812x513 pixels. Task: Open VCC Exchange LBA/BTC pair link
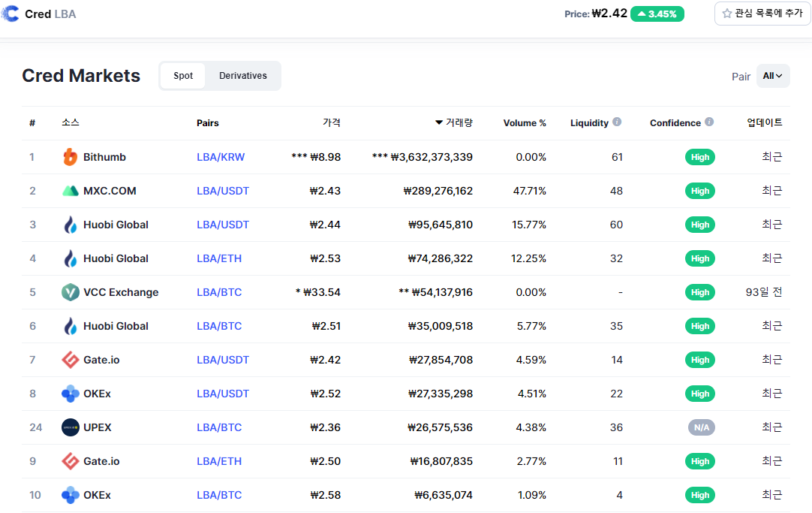(x=219, y=292)
